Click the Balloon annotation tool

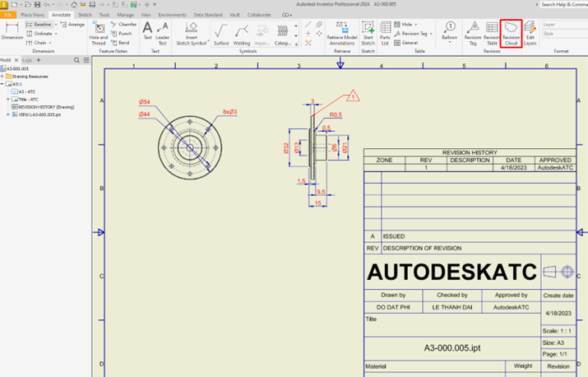[x=449, y=31]
